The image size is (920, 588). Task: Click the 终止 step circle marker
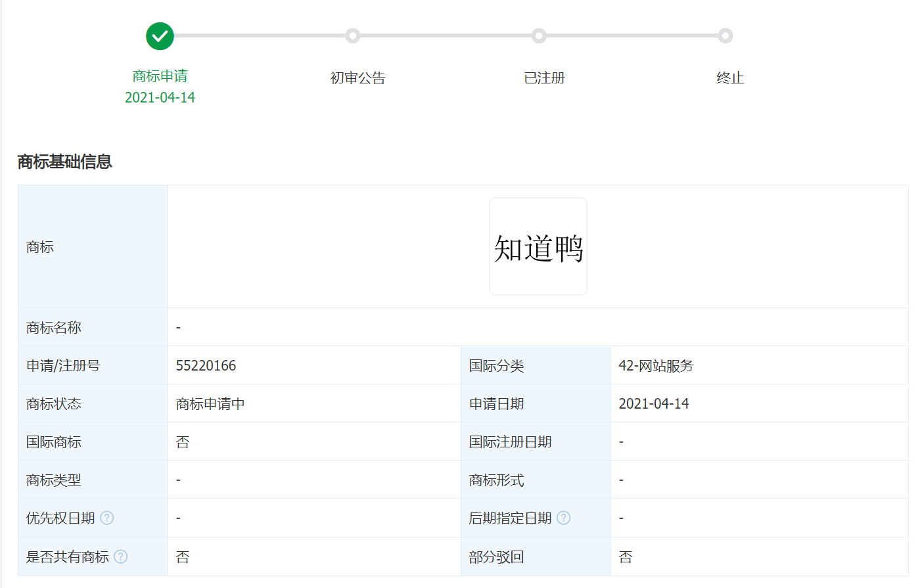pyautogui.click(x=725, y=35)
